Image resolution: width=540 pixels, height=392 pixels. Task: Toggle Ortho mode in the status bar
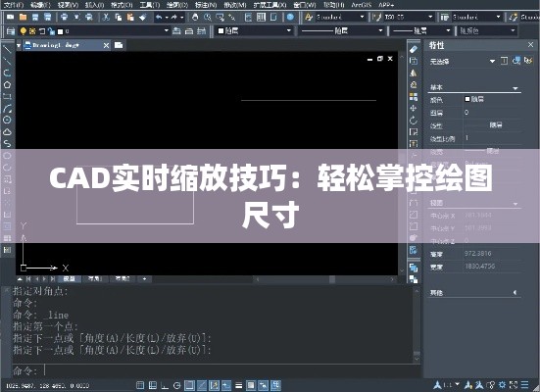[165, 385]
